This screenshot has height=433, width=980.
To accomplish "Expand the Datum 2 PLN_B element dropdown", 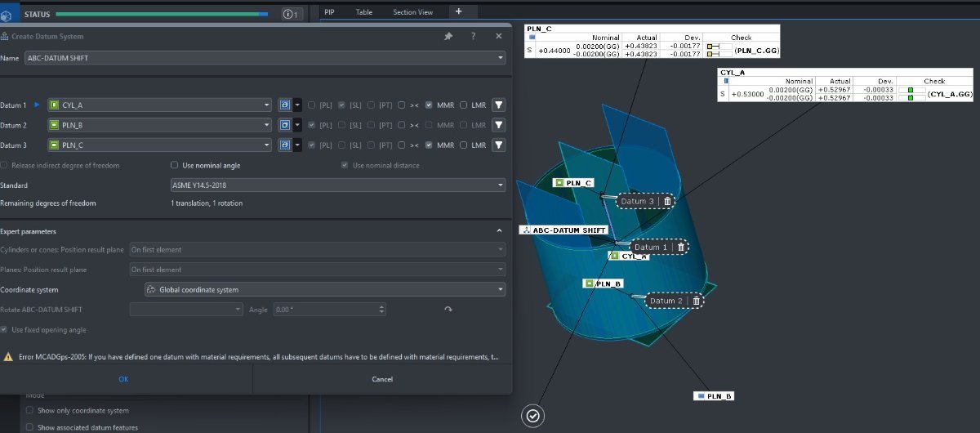I will (x=267, y=125).
